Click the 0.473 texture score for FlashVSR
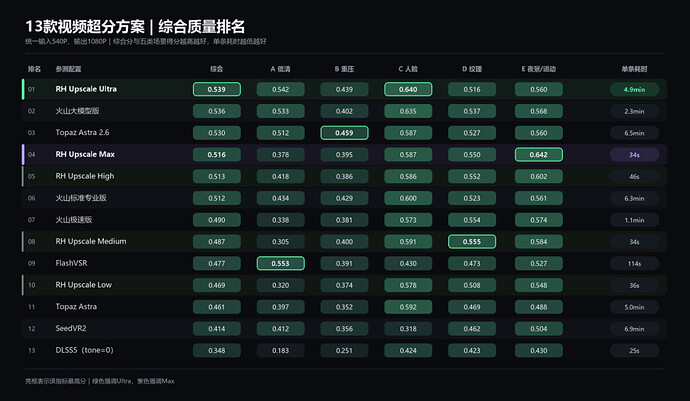Image resolution: width=690 pixels, height=401 pixels. coord(472,264)
